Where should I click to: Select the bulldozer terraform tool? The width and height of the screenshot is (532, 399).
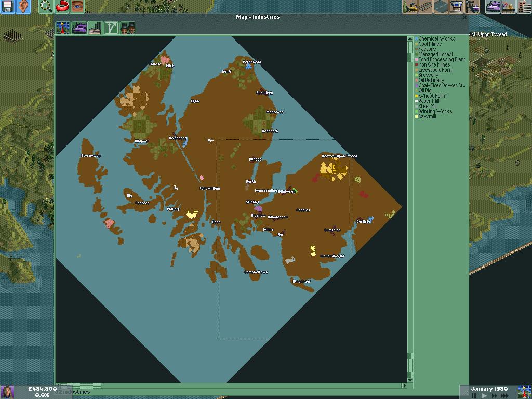(x=410, y=7)
